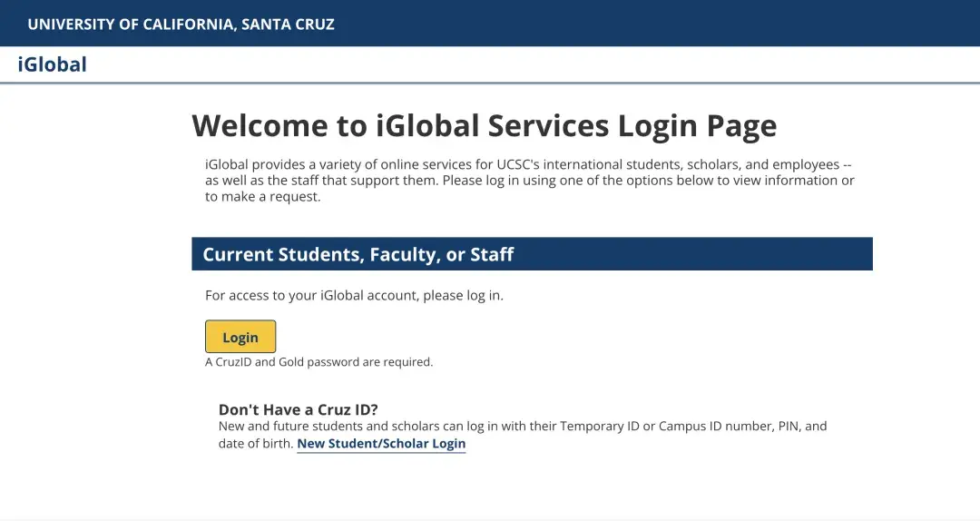Click the phrase 'date of birth.'
This screenshot has height=521, width=980.
click(x=256, y=444)
